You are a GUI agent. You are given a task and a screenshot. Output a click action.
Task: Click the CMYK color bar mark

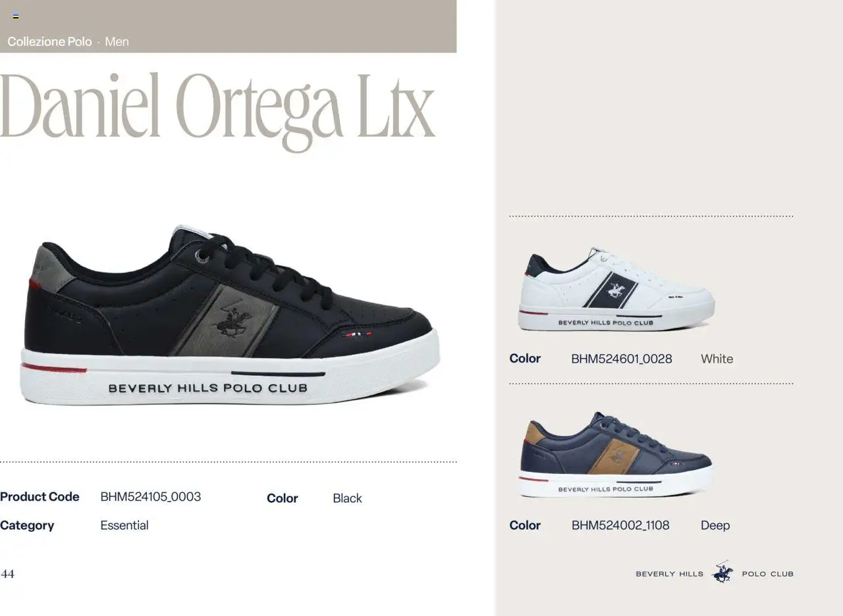click(x=16, y=16)
